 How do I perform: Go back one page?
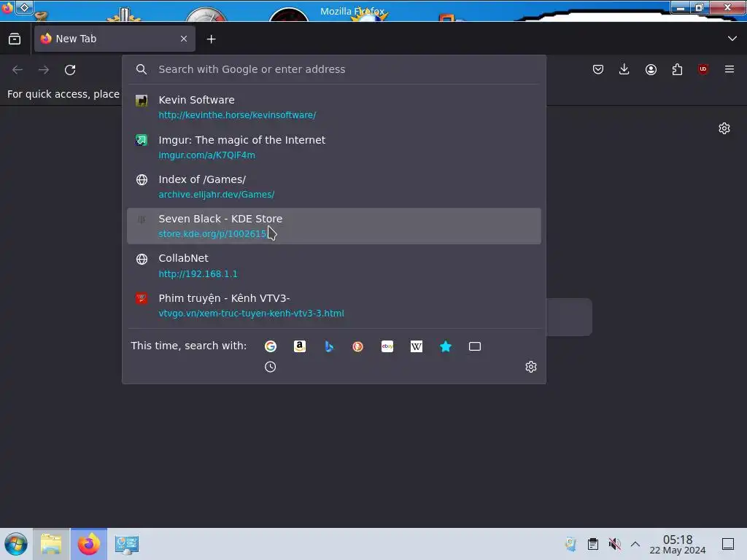pyautogui.click(x=18, y=70)
